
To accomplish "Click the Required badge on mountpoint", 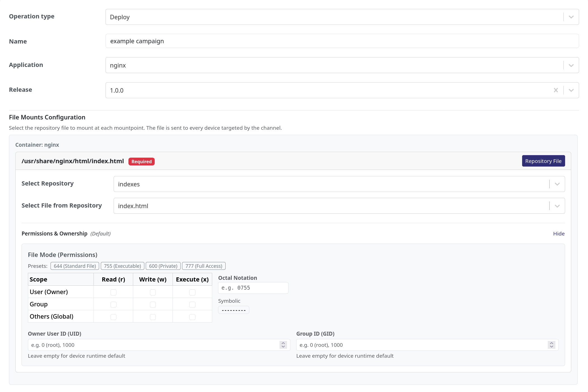I will coord(142,162).
